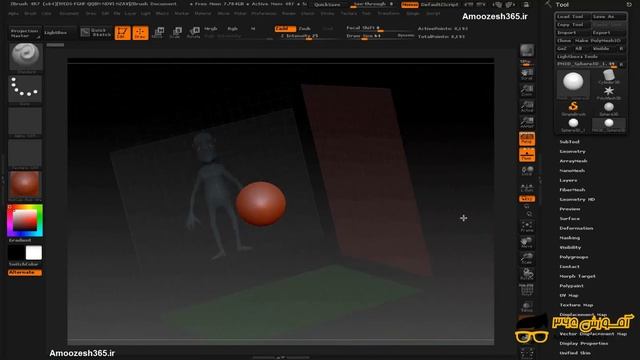Toggle the Persp perspective icon
640x360 pixels.
coord(527,138)
